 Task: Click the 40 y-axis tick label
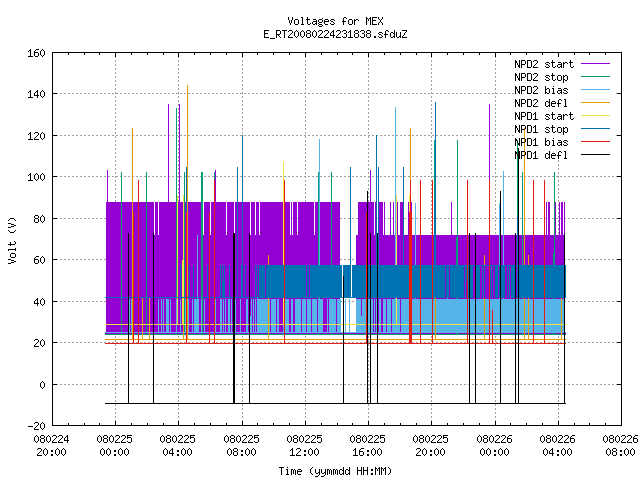coord(39,302)
